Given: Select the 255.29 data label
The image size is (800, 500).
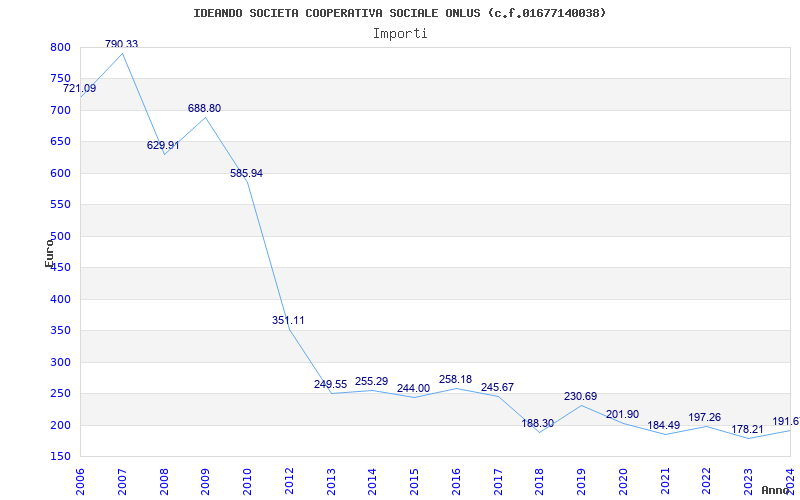Looking at the screenshot, I should pos(371,381).
